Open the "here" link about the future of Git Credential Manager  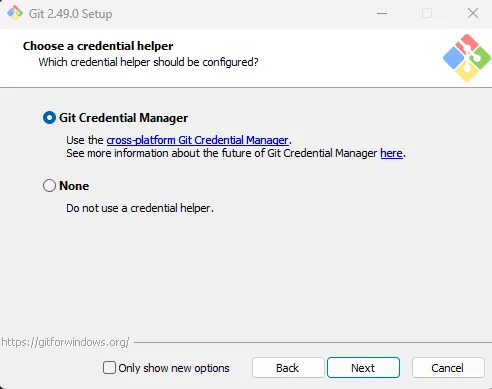(x=391, y=153)
